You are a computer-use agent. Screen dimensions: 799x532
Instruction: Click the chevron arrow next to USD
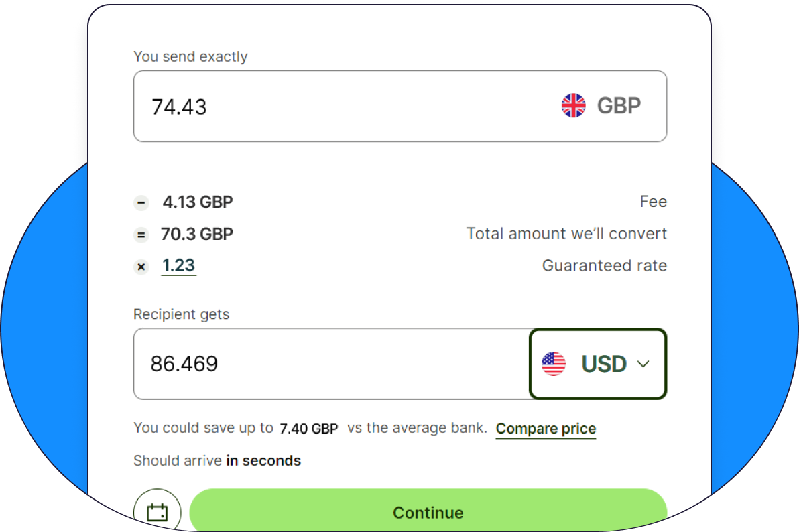click(643, 364)
